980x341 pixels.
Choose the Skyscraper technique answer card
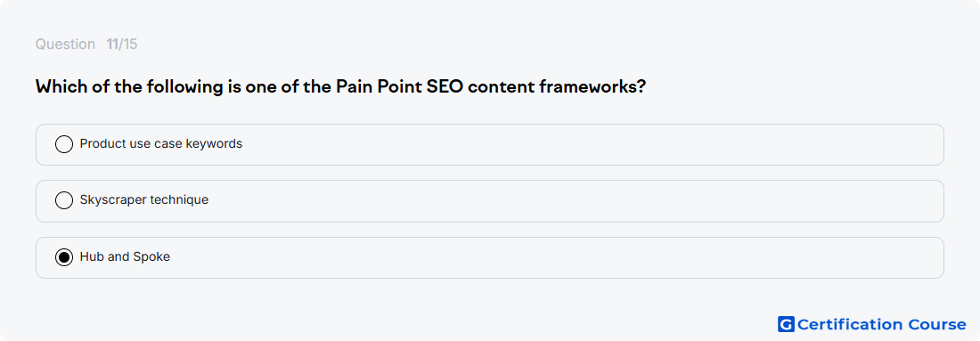[490, 201]
